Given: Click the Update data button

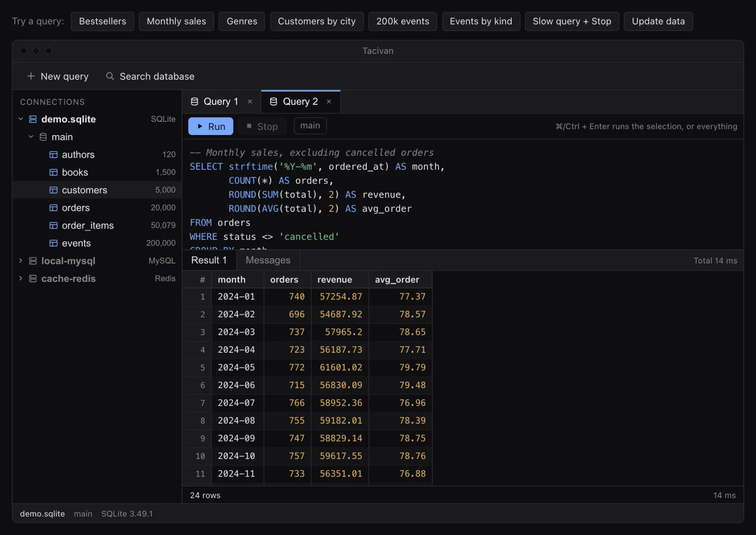Looking at the screenshot, I should click(658, 21).
